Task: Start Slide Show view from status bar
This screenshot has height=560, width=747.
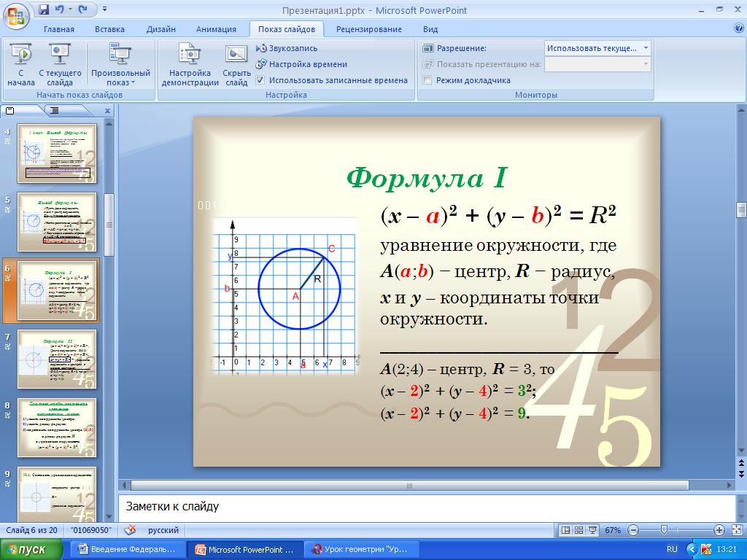Action: coord(592,530)
